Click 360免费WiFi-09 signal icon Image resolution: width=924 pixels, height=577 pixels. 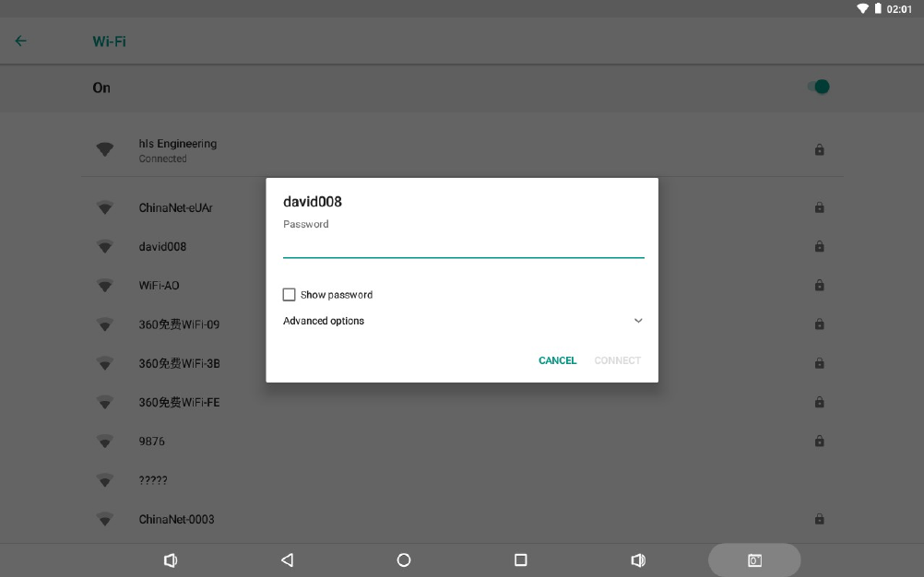click(x=105, y=324)
